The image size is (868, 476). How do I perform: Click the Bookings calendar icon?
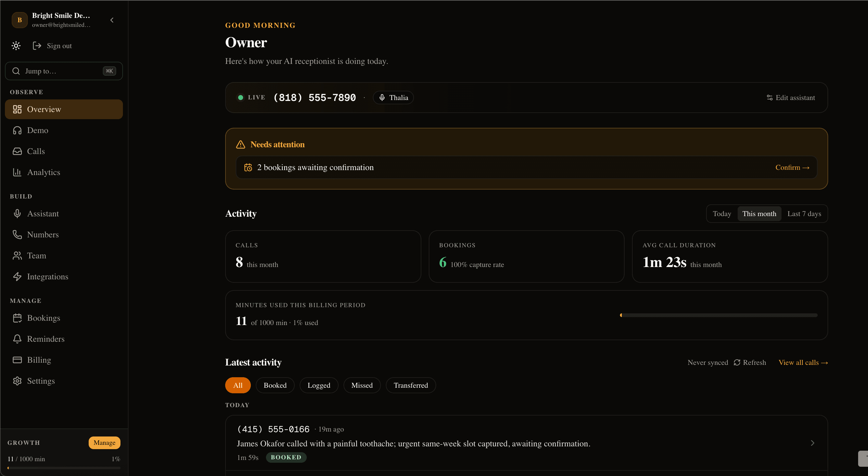point(17,318)
